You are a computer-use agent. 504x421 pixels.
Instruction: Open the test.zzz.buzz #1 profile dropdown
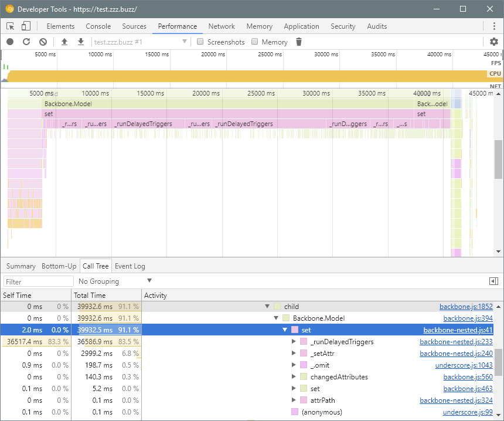click(140, 42)
